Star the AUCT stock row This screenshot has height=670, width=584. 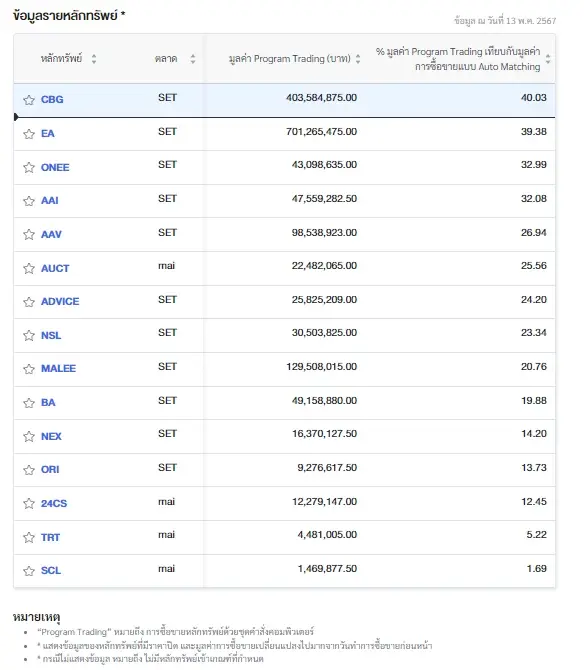point(29,268)
